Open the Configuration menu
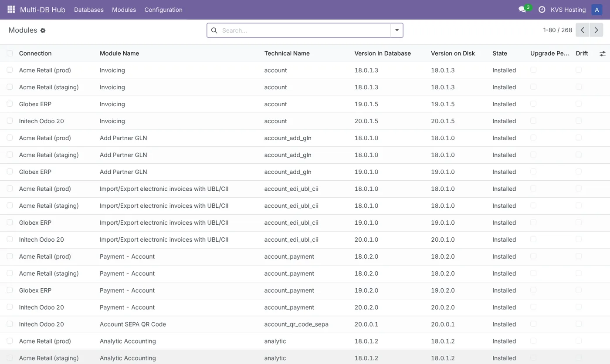The width and height of the screenshot is (610, 364). pyautogui.click(x=163, y=10)
